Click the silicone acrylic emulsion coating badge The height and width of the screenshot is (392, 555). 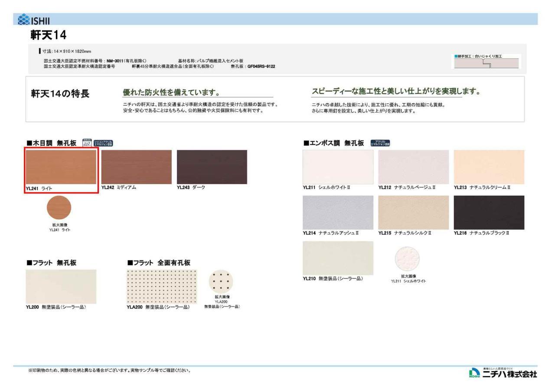point(103,143)
